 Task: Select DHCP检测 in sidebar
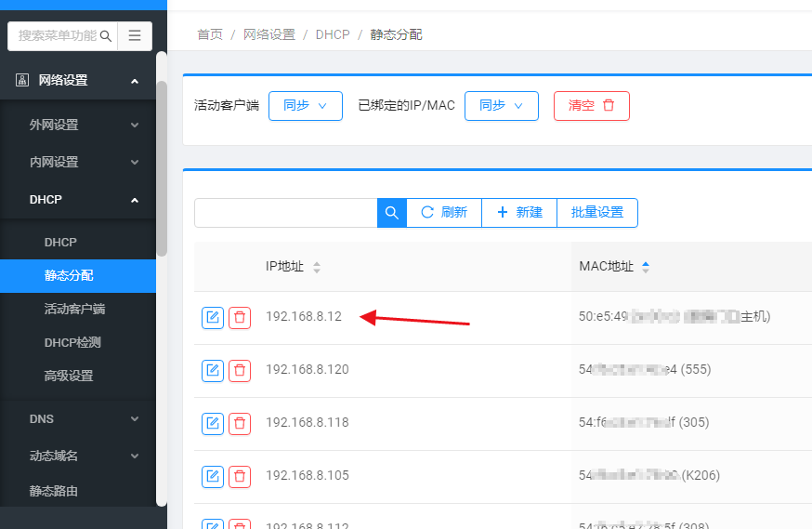tap(72, 342)
